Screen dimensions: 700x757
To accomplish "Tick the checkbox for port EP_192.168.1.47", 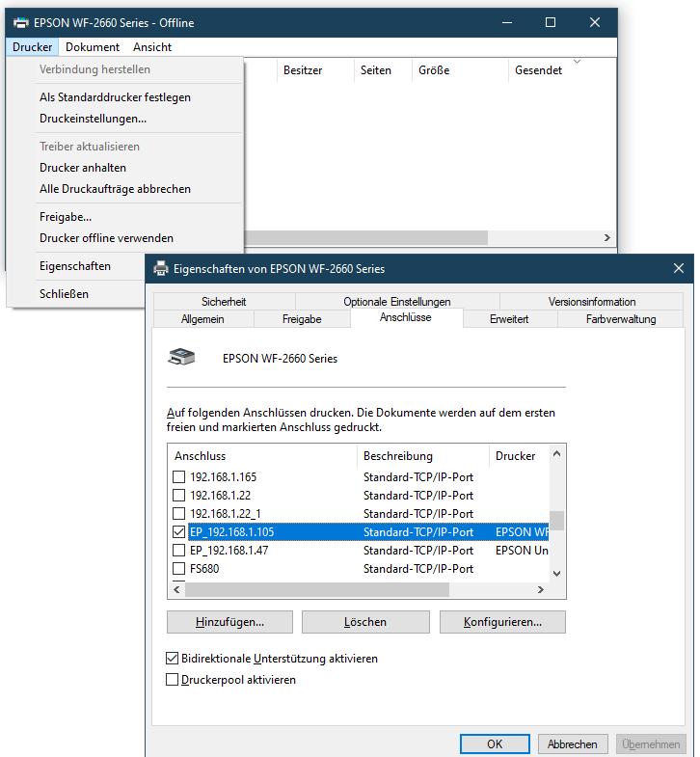I will tap(178, 551).
